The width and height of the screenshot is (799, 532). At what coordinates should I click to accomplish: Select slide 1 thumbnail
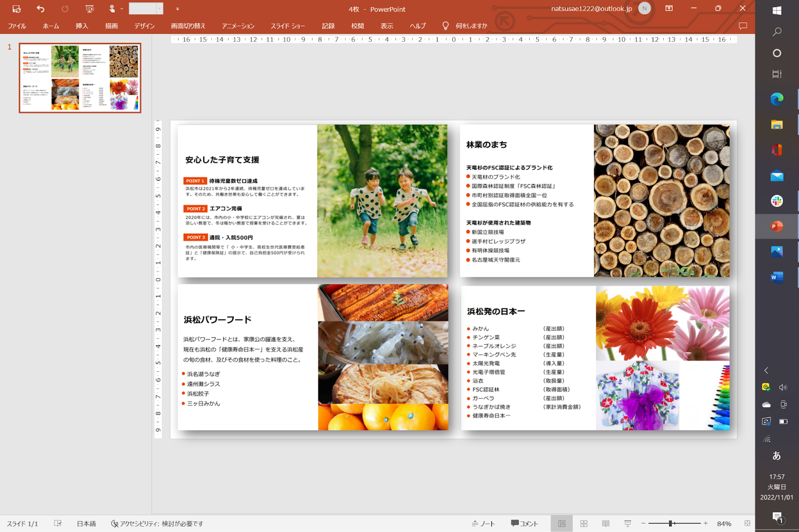coord(80,78)
